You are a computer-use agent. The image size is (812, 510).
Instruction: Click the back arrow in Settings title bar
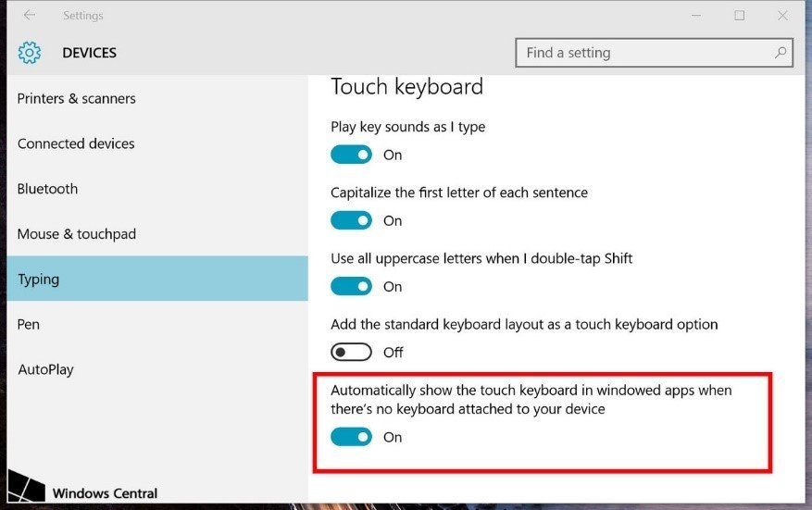click(30, 15)
